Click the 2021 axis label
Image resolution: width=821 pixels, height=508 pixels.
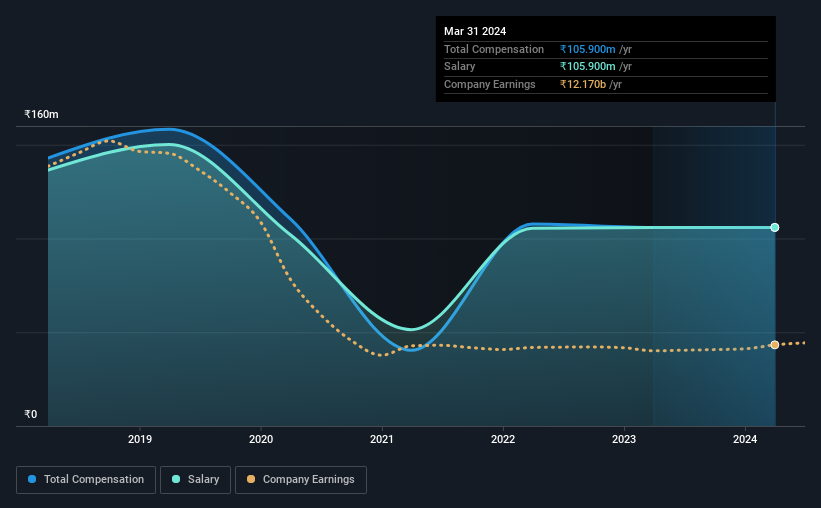tap(382, 439)
